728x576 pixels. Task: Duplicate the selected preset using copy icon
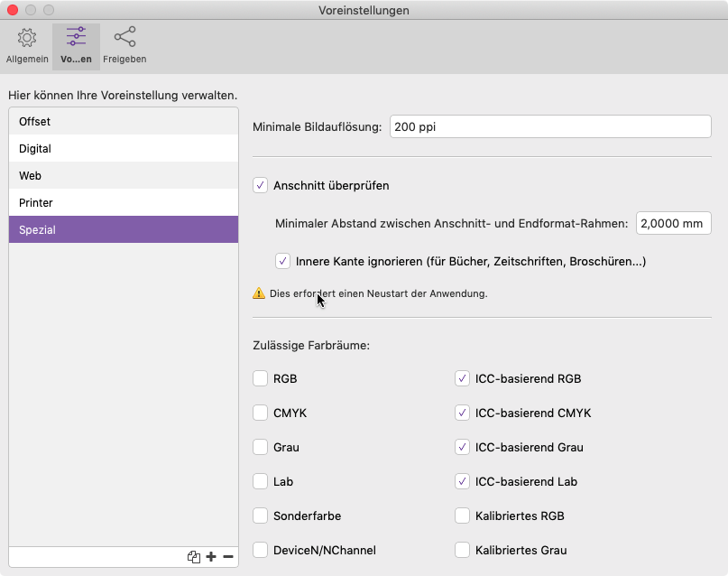[193, 557]
